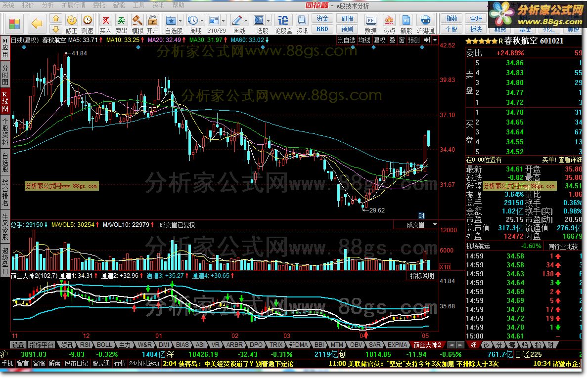
Task: Click the 查看详细 link in the order panel
Action: (x=570, y=160)
